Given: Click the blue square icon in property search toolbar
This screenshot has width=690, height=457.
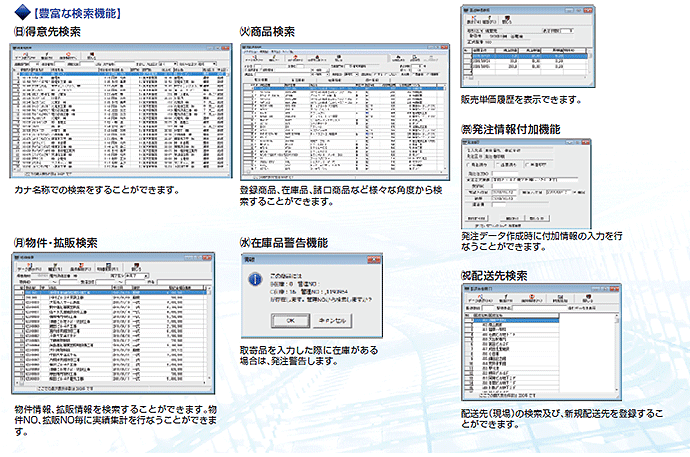Looking at the screenshot, I should [108, 267].
